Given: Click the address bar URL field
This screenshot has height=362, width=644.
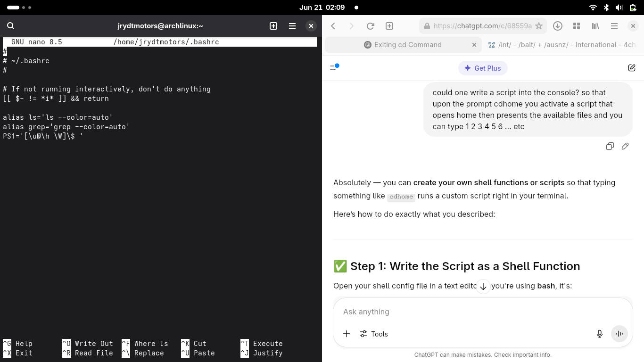Looking at the screenshot, I should point(482,26).
